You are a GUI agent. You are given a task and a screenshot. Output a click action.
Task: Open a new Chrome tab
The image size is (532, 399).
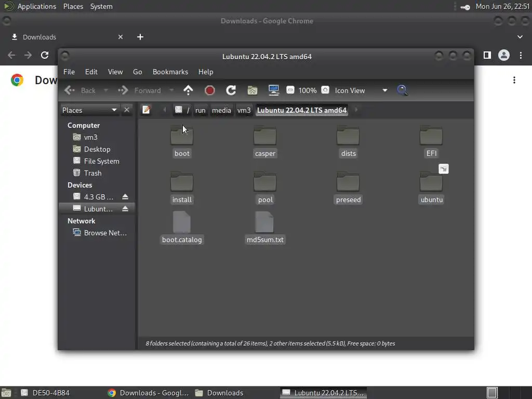[x=140, y=37]
